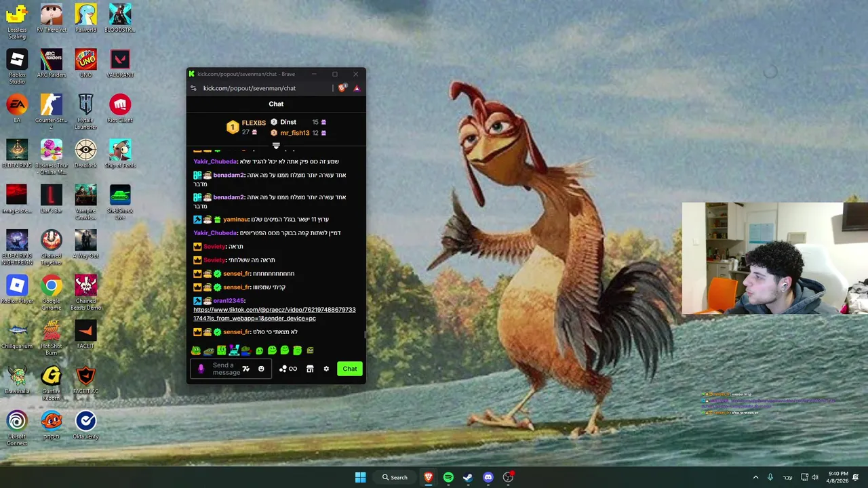This screenshot has width=868, height=488.
Task: Click the kick.com popout URL address bar
Action: pyautogui.click(x=249, y=88)
